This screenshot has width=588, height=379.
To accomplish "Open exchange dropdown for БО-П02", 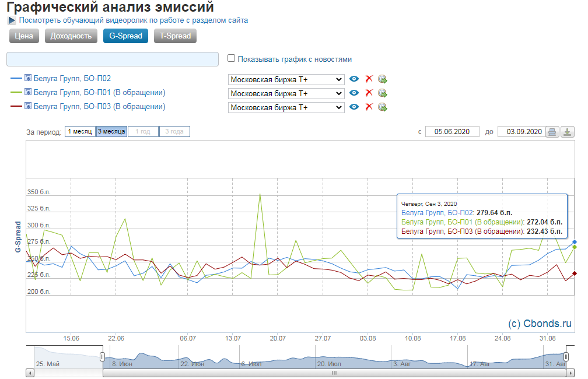I will tap(286, 79).
